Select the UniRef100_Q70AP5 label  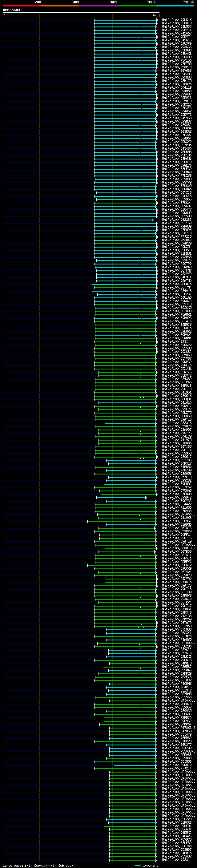(x=177, y=84)
